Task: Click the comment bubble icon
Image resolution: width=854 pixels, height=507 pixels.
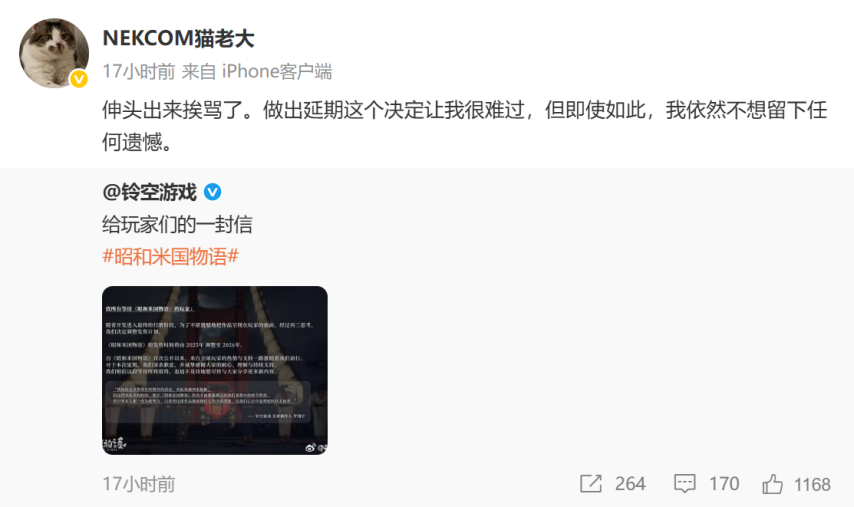Action: tap(685, 484)
